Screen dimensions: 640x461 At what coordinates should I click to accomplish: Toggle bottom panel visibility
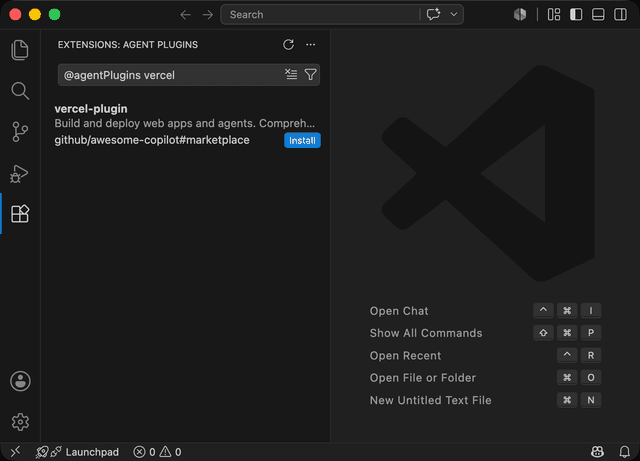point(598,14)
